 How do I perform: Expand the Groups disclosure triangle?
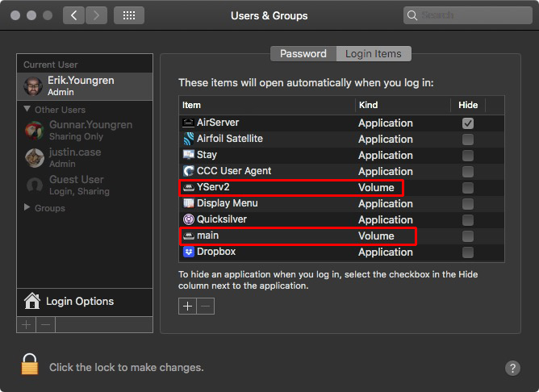tap(27, 208)
